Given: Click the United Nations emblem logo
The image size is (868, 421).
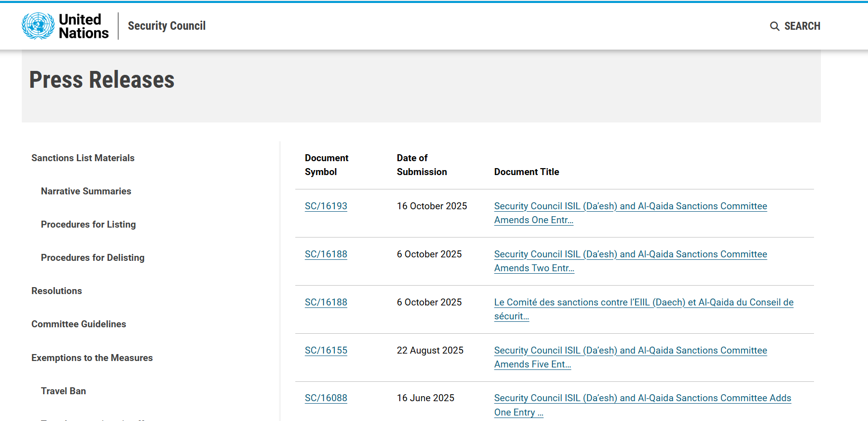Looking at the screenshot, I should [x=38, y=26].
